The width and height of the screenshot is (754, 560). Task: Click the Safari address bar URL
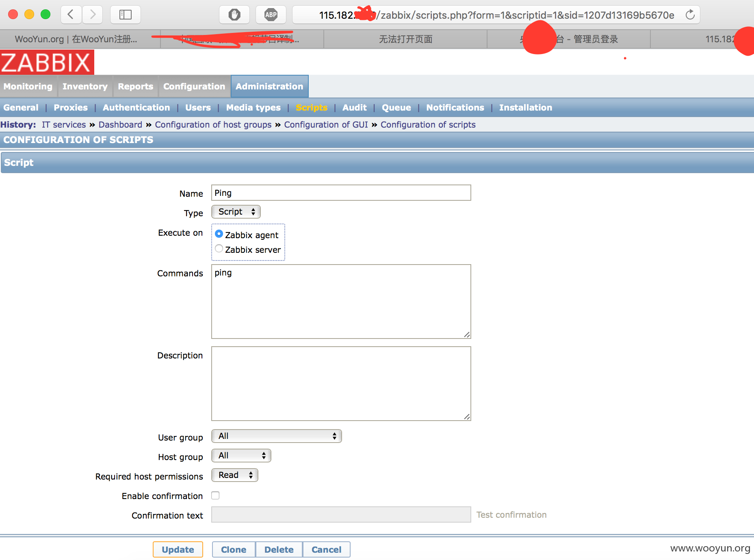[496, 15]
